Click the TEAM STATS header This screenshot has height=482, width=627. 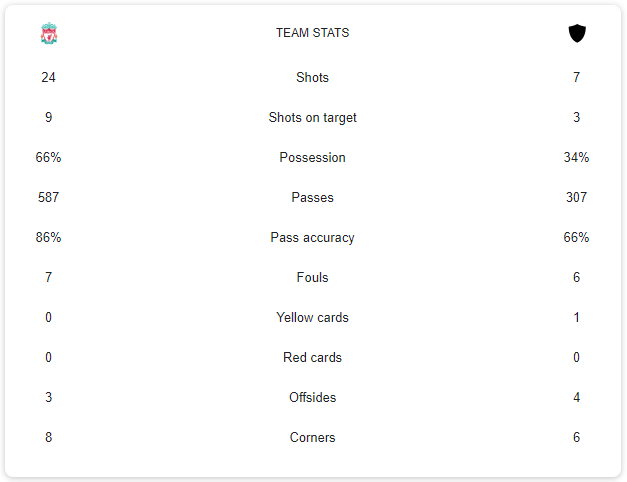click(313, 33)
